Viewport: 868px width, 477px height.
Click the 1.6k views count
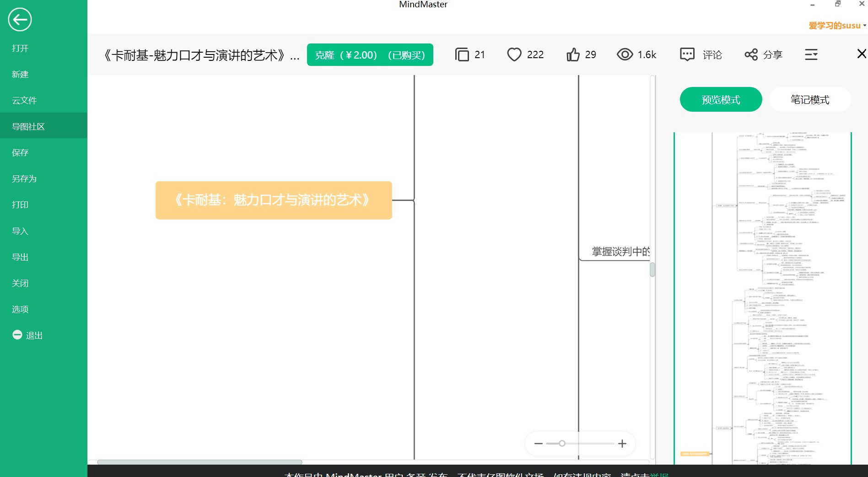pos(647,55)
